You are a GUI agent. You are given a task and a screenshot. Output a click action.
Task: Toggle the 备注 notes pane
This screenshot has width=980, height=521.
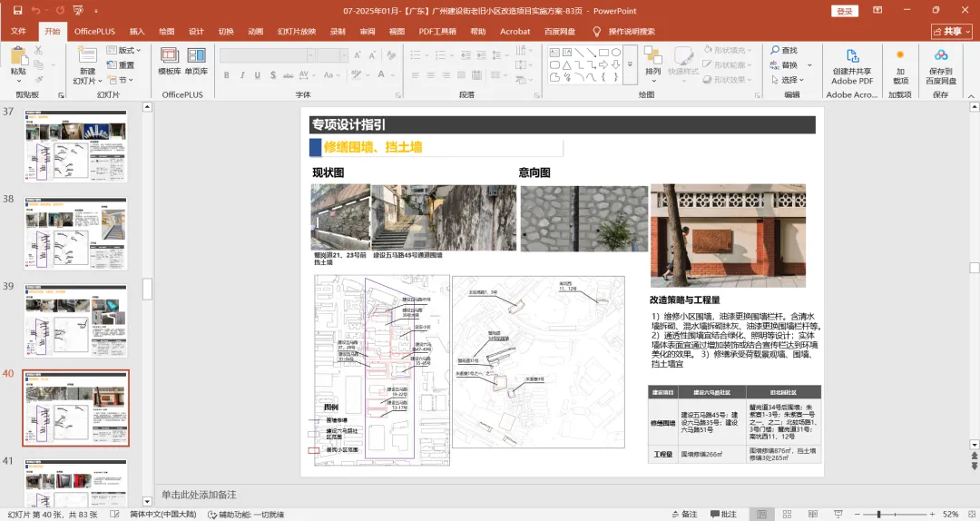pyautogui.click(x=683, y=514)
